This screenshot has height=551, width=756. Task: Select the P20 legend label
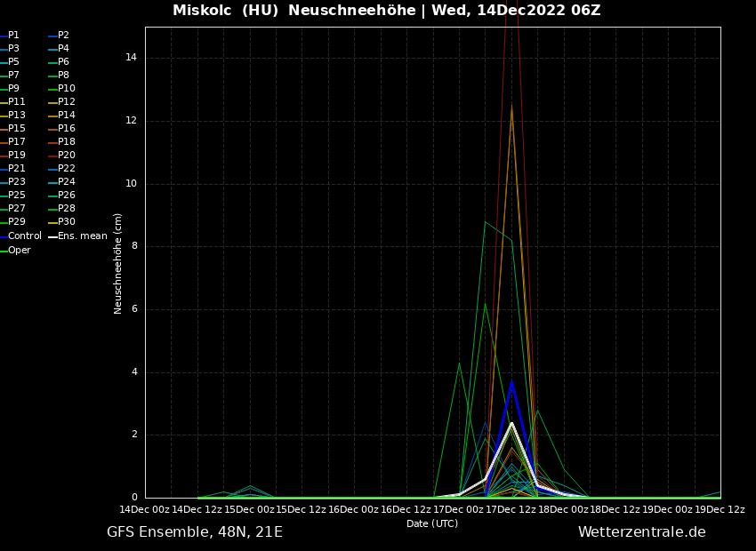point(67,156)
